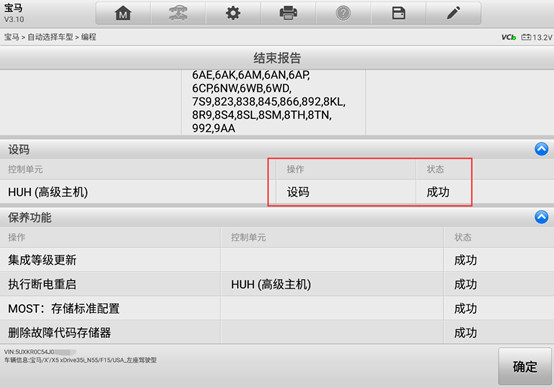The width and height of the screenshot is (554, 388).
Task: Click the 保养功能 section title
Action: tap(30, 217)
